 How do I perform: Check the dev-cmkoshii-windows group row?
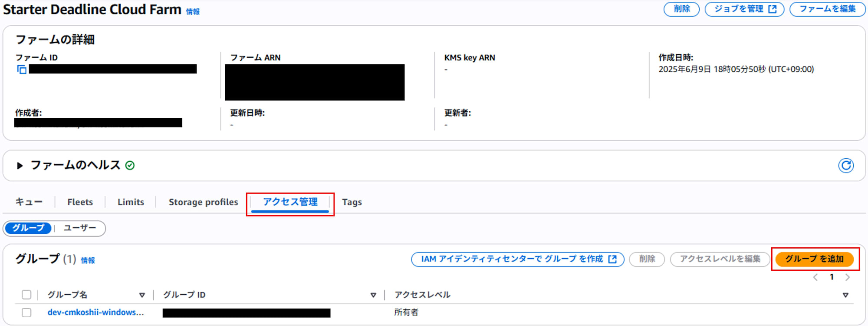pos(26,313)
